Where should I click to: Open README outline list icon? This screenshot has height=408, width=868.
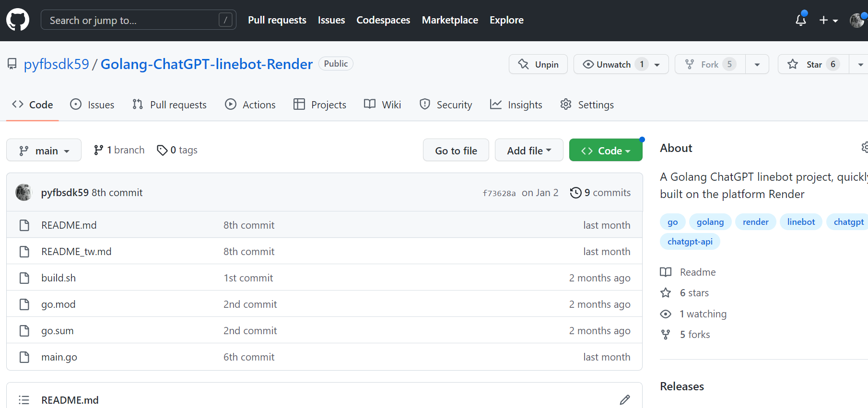(x=24, y=400)
